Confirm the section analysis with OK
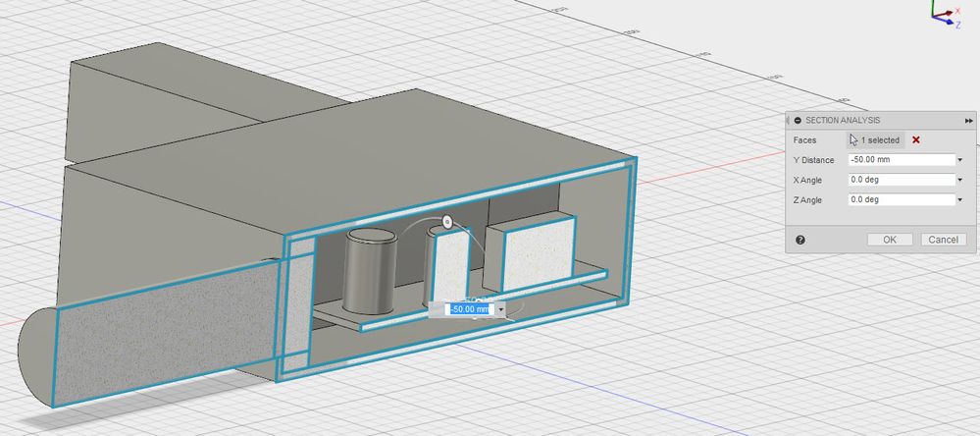Viewport: 980px width, 436px height. (890, 240)
